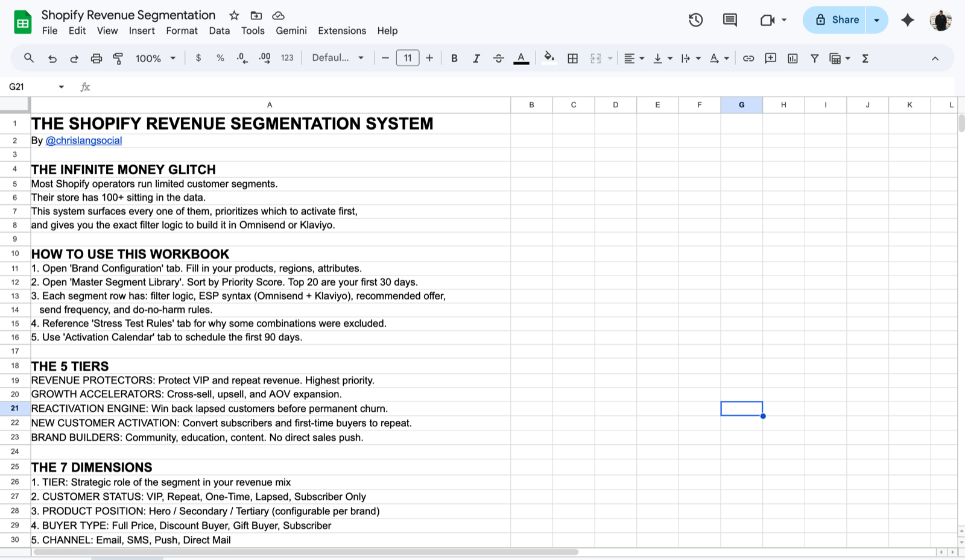Apply strikethrough formatting

[498, 58]
